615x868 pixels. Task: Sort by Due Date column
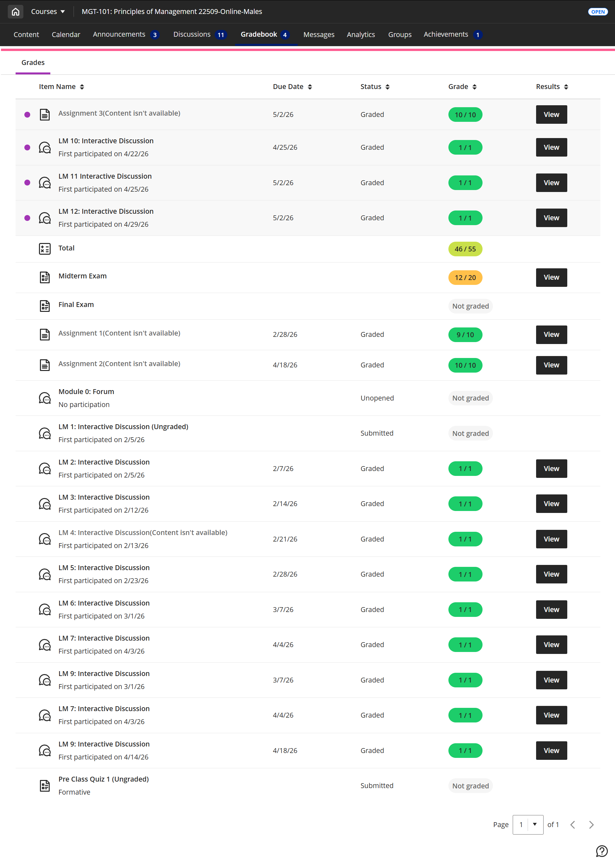[292, 87]
